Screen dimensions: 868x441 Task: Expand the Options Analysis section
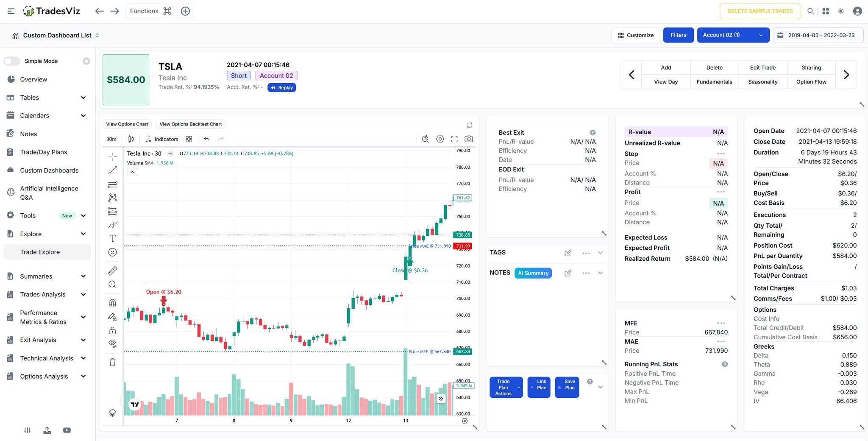47,376
